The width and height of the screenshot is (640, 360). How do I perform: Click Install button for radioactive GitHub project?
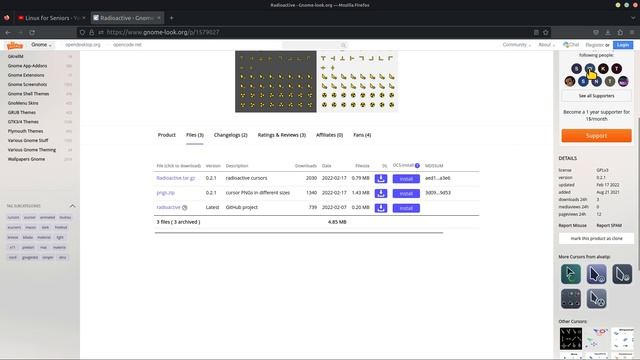tap(406, 208)
